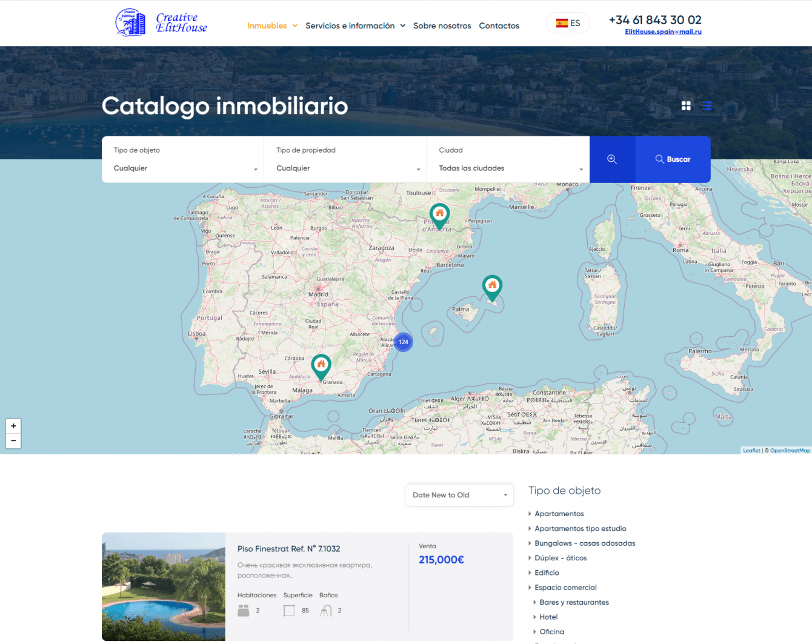Open the Leaflet attribution link
The height and width of the screenshot is (644, 812).
tap(751, 450)
